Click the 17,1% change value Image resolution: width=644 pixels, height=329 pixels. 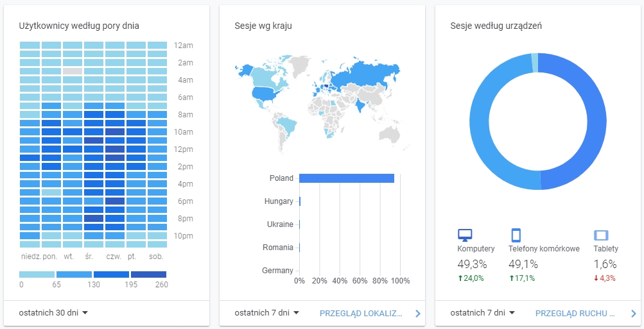525,278
